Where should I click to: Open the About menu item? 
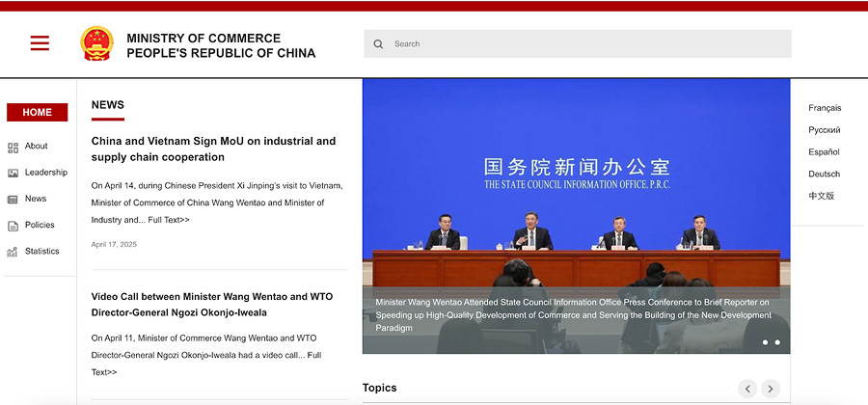36,146
